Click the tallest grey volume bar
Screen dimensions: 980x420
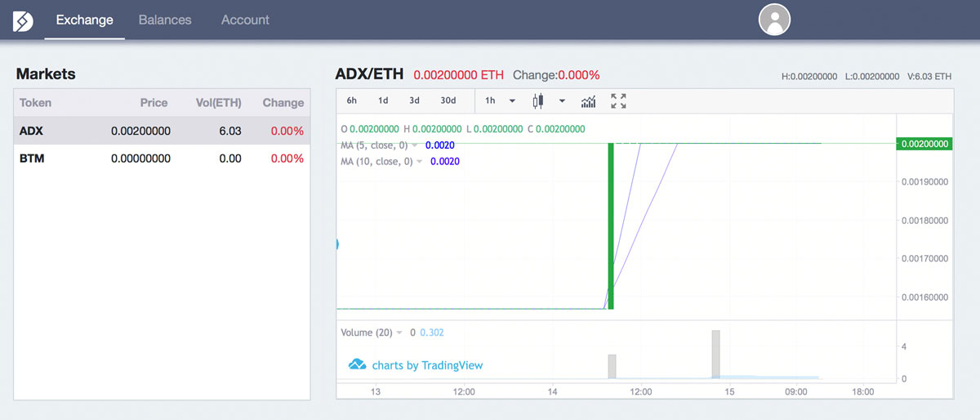pyautogui.click(x=715, y=354)
